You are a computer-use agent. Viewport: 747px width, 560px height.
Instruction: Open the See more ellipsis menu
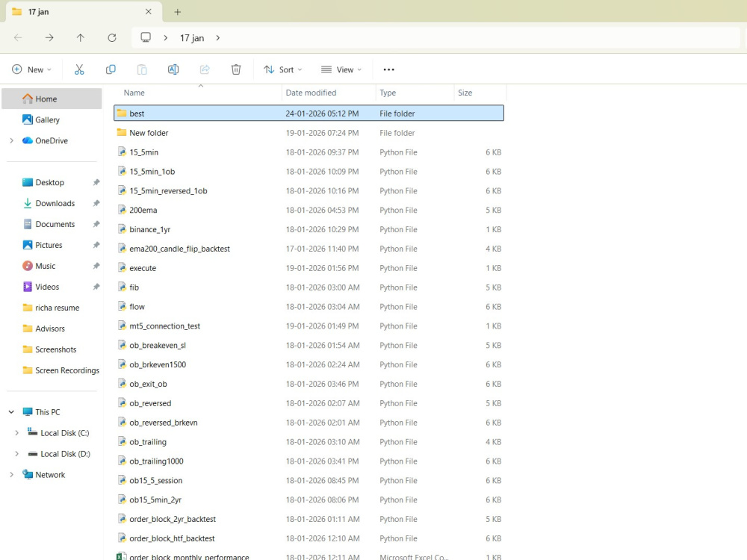388,69
